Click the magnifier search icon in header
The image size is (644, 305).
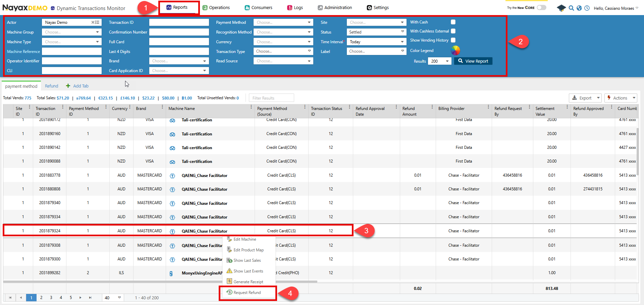click(x=571, y=8)
